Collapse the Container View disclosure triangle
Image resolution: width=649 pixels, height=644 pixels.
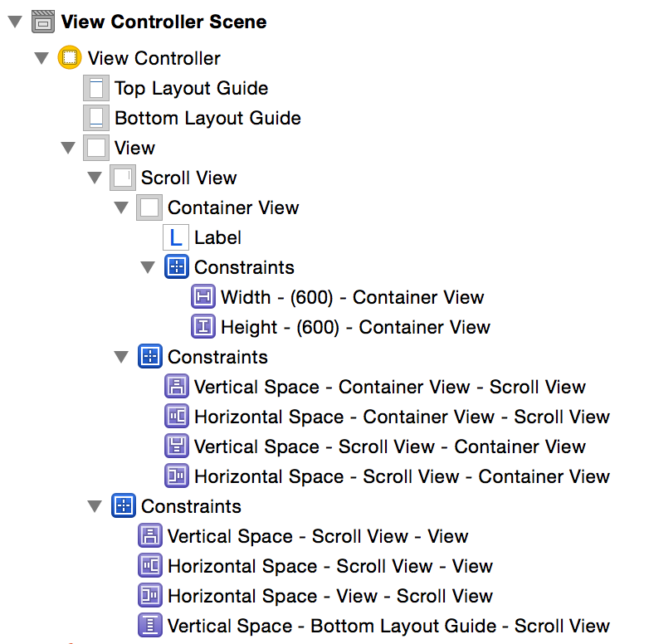click(x=121, y=208)
